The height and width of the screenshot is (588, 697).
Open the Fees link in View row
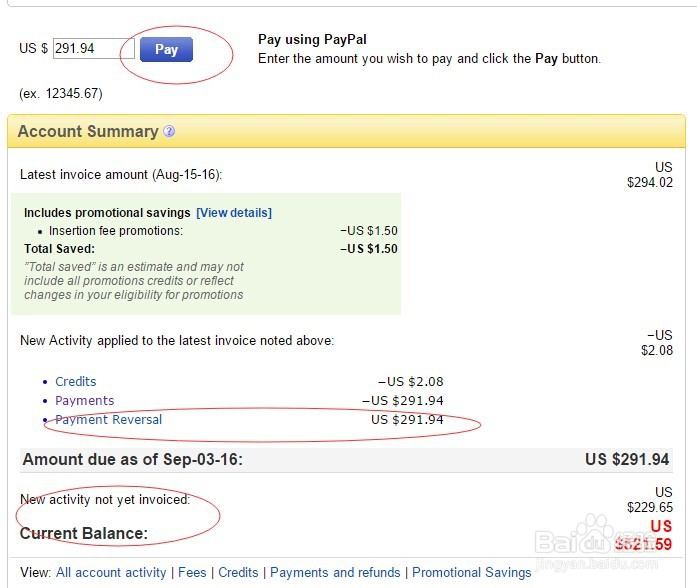click(192, 573)
